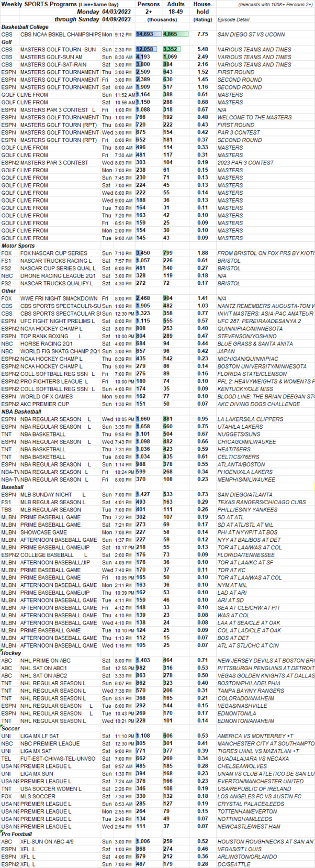Viewport: 315px width, 868px height.
Task: Click the 'ARLINGTON/ORLANDO' detail cell
Action: point(245,857)
